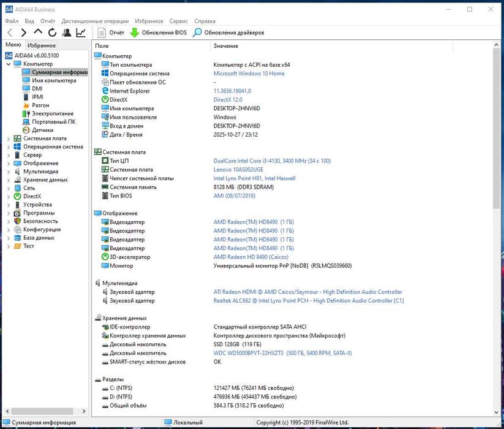Expand the Операционная система tree node
Viewport: 504px width, 429px height.
9,147
